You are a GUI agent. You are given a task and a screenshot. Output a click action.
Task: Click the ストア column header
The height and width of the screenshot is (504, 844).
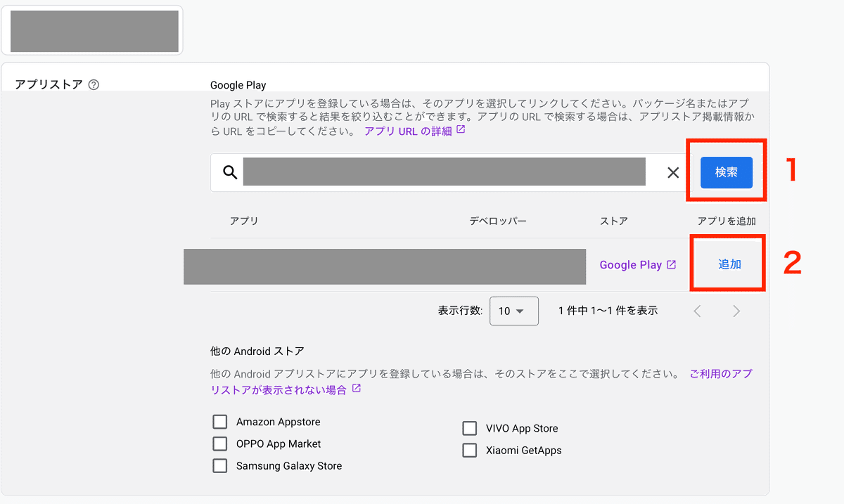[614, 221]
